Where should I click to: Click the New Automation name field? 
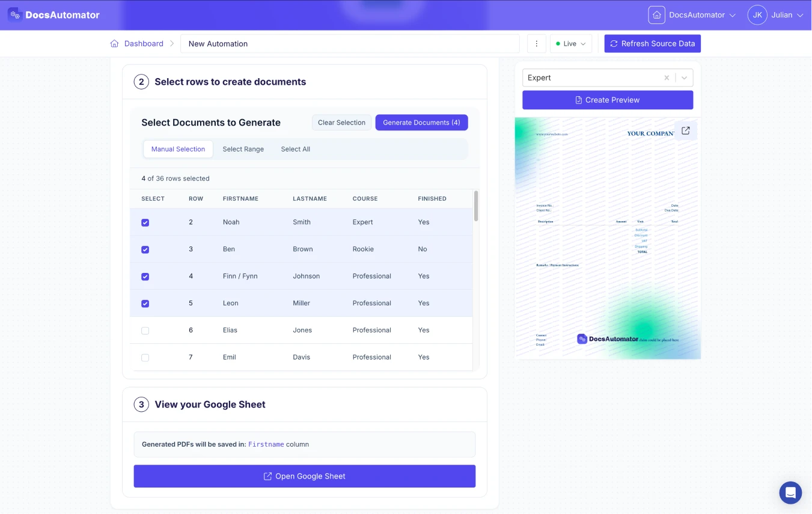(x=350, y=44)
